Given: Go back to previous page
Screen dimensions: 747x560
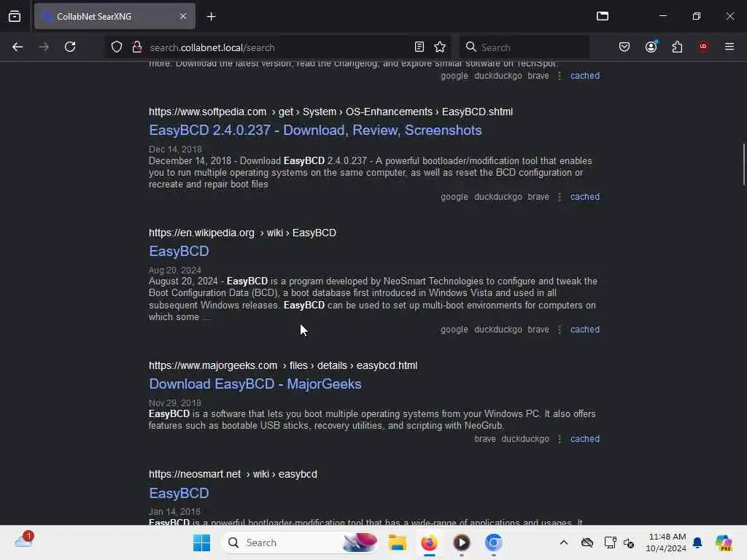Looking at the screenshot, I should 18,47.
